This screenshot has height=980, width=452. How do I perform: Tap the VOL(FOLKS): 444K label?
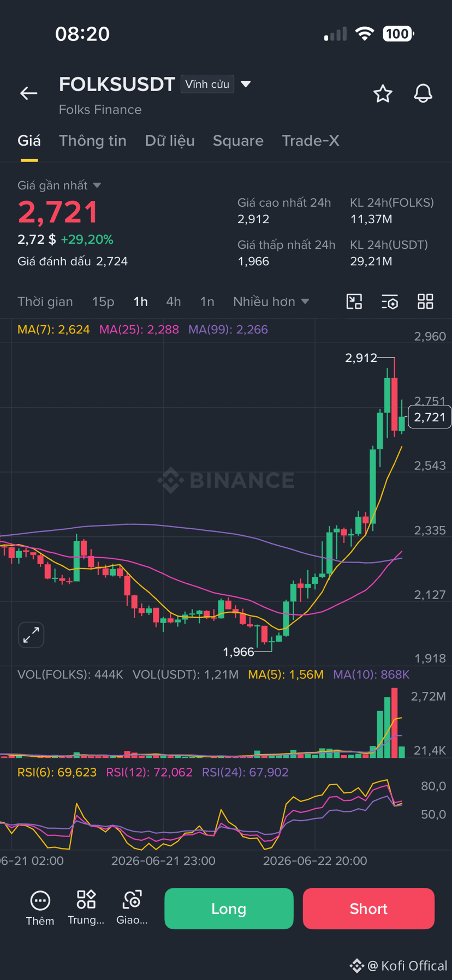coord(70,674)
